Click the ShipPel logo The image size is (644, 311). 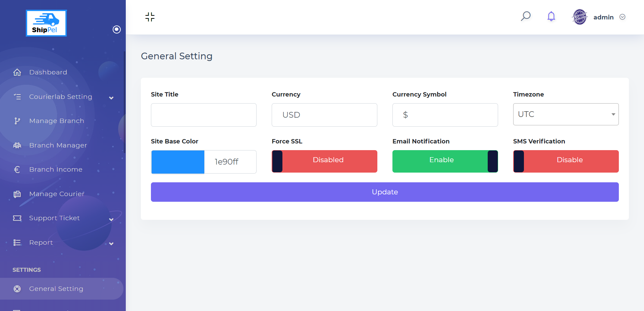[x=46, y=23]
